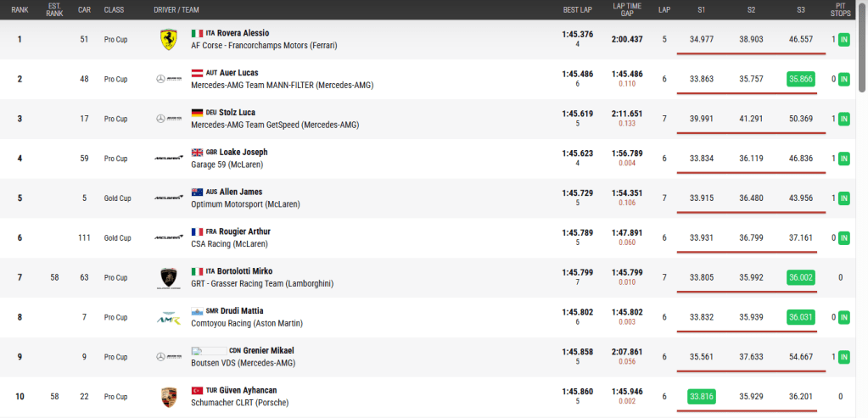Click green IN badge for Stolz Luca
Screen dimensions: 868x418
(844, 119)
